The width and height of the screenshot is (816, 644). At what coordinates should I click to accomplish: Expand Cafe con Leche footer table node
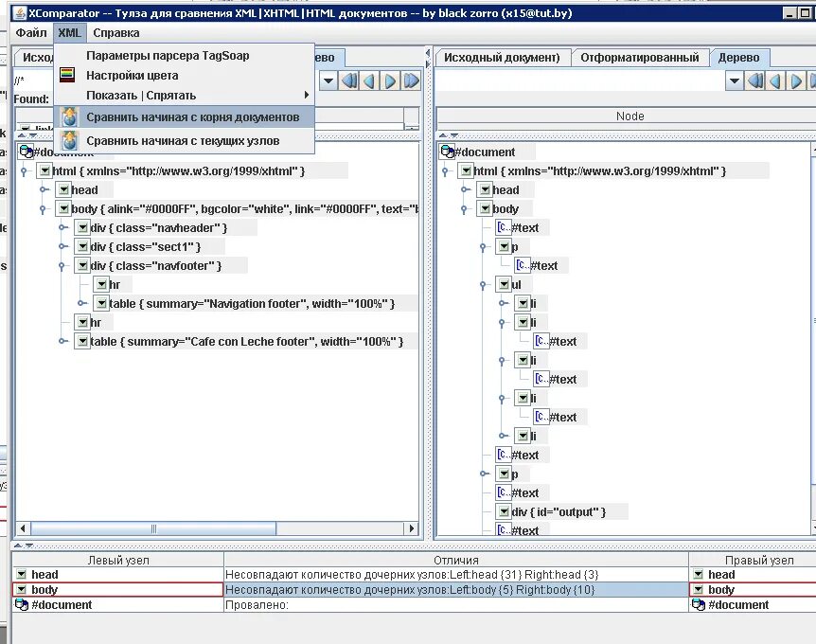coord(63,342)
